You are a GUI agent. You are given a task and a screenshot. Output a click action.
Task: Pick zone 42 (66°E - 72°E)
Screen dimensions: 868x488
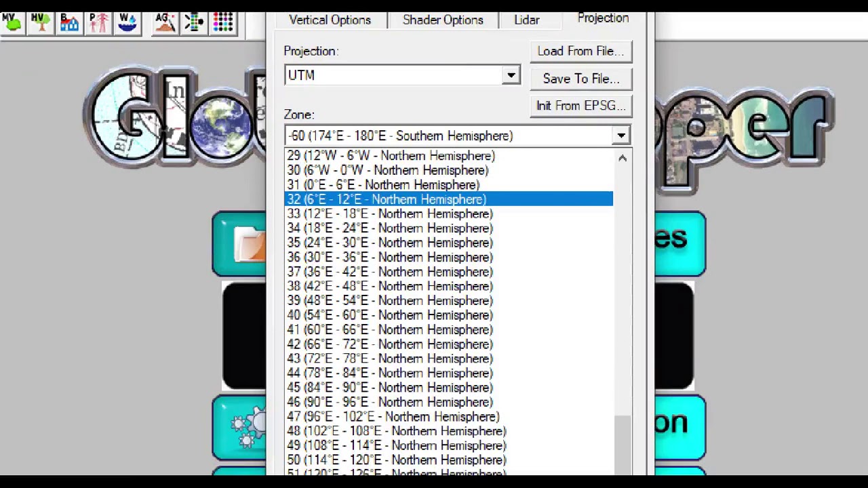point(449,344)
